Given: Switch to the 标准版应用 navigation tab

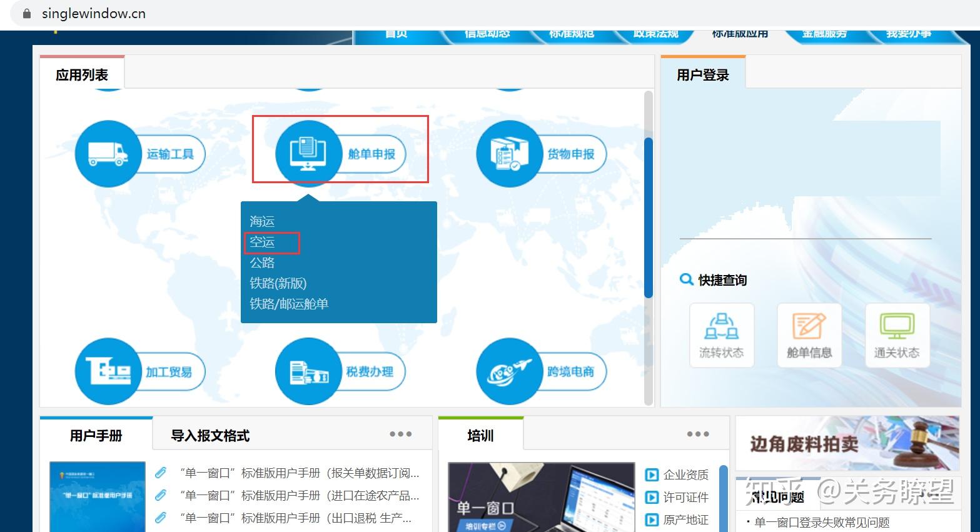Looking at the screenshot, I should pyautogui.click(x=739, y=34).
